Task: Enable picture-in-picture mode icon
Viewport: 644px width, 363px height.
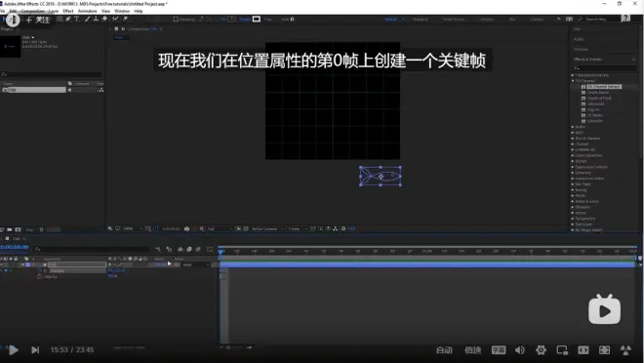Action: 562,350
